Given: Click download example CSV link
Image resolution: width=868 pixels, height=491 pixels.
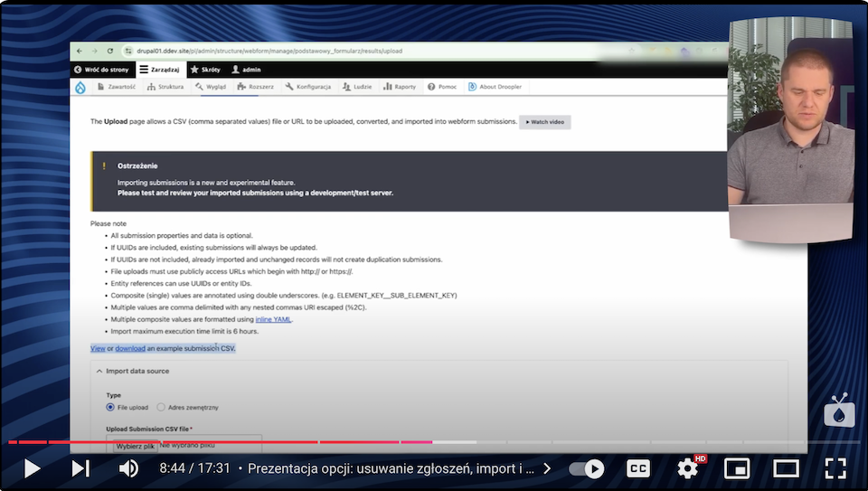Looking at the screenshot, I should tap(130, 348).
